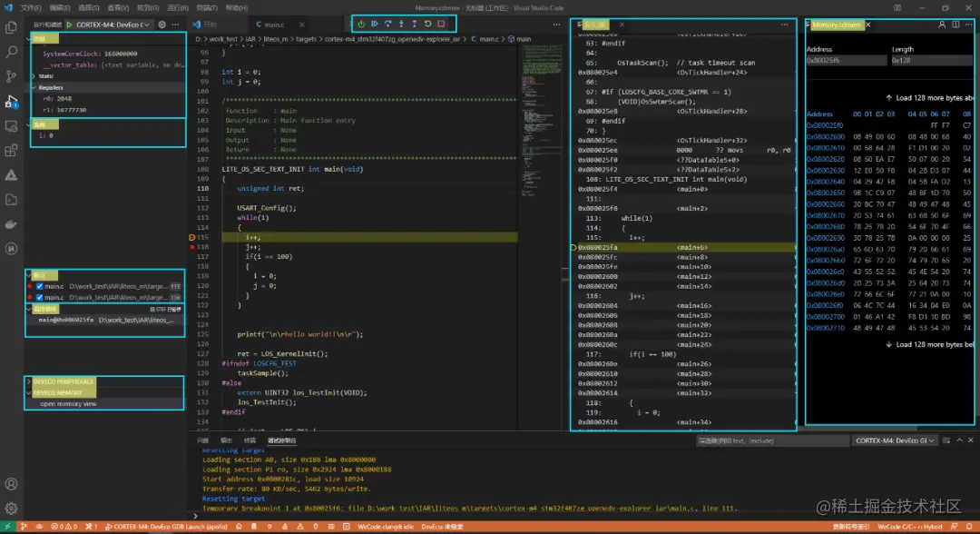Select call stack frame main@0x080025fa

coord(105,321)
